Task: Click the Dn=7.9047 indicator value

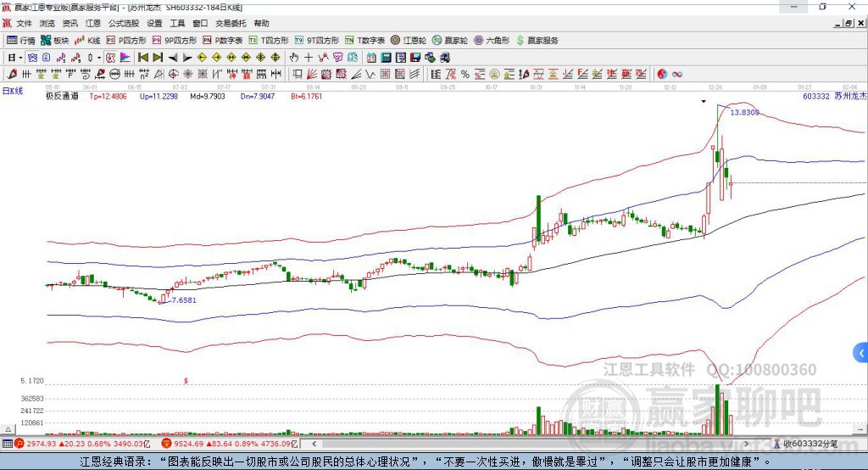Action: (x=258, y=96)
